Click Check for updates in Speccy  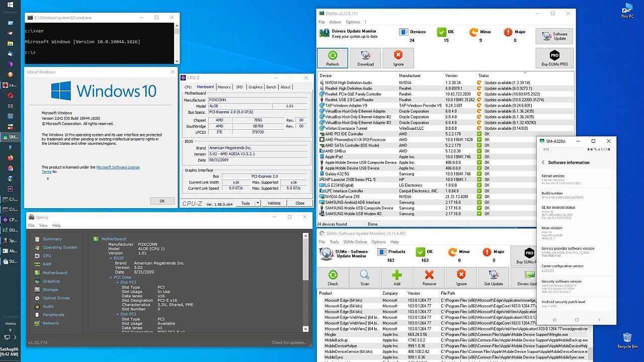coord(289,342)
